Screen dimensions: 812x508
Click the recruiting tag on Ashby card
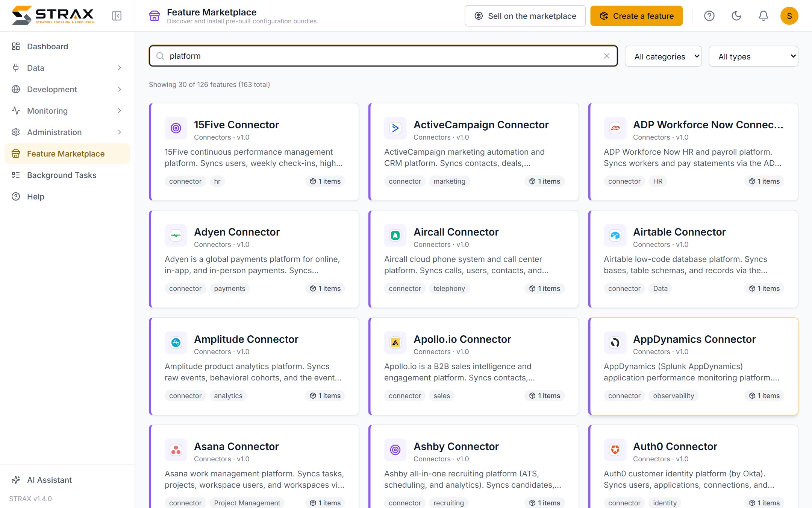[x=448, y=503]
